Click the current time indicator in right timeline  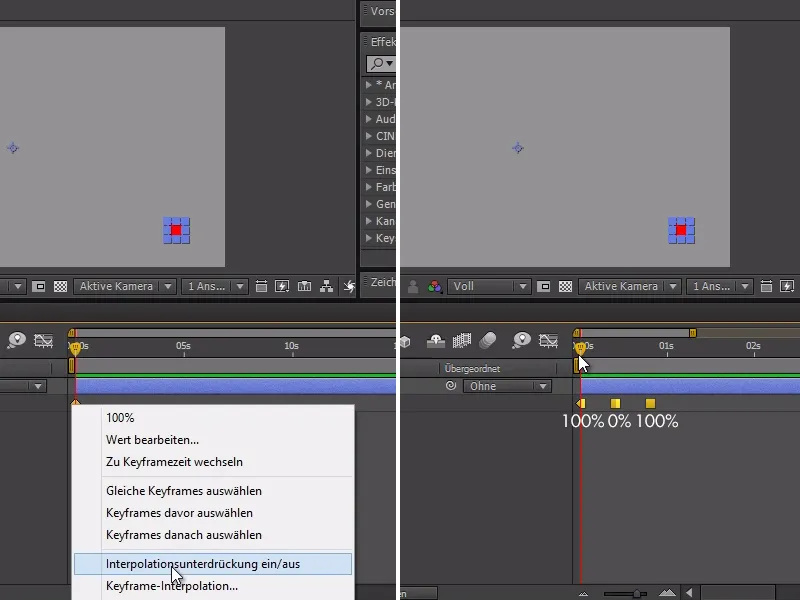pyautogui.click(x=580, y=348)
